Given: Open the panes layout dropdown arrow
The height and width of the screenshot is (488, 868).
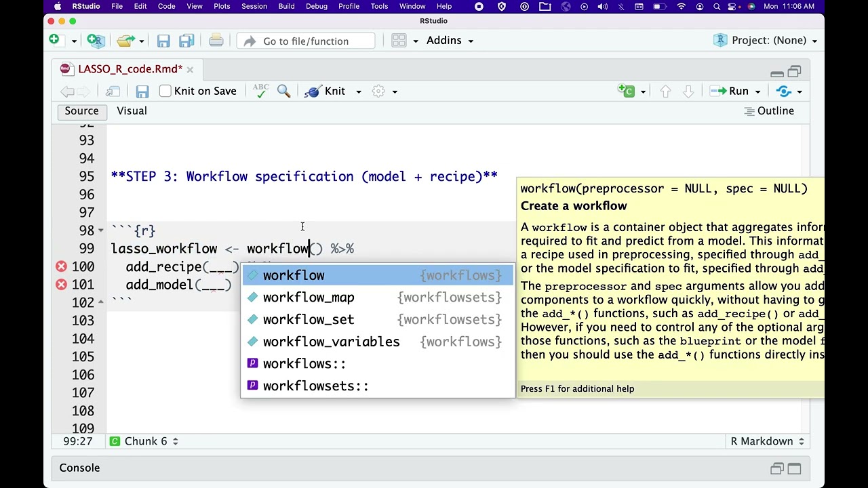Looking at the screenshot, I should pyautogui.click(x=415, y=41).
